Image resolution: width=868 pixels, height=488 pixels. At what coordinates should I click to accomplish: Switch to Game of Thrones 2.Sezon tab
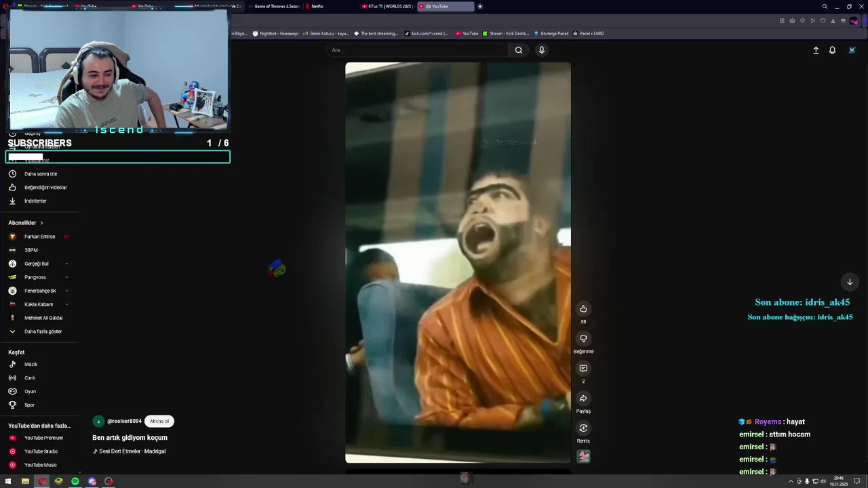coord(274,6)
